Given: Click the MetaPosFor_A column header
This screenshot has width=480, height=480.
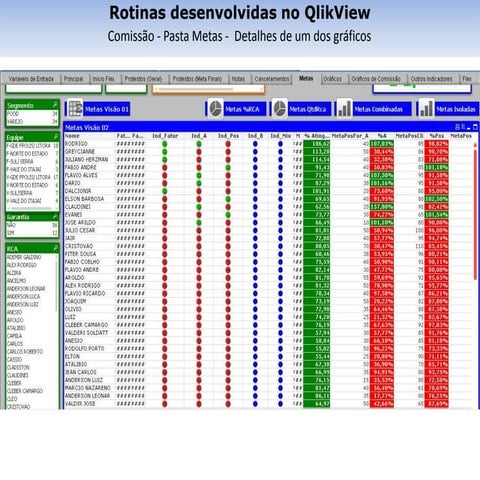Looking at the screenshot, I should click(x=350, y=136).
